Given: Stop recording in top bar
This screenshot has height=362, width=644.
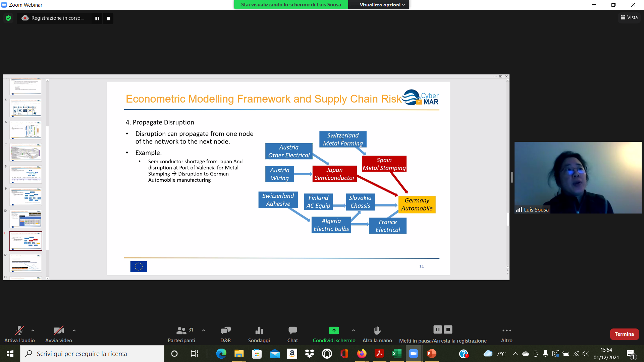Looking at the screenshot, I should pos(108,18).
